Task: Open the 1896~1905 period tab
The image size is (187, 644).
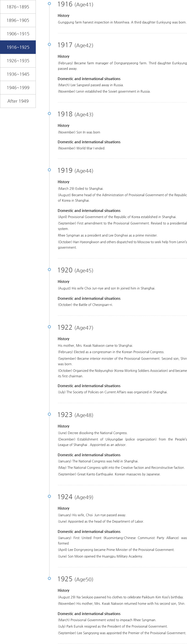Action: click(18, 20)
